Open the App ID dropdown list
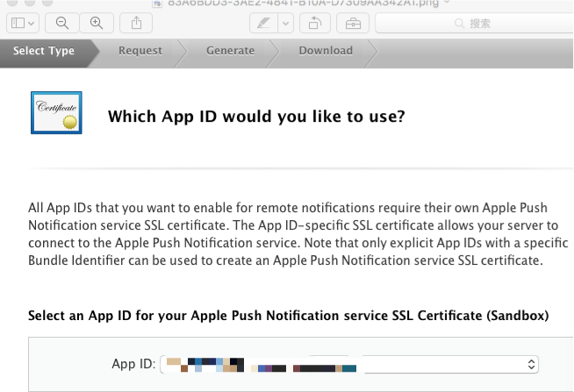The height and width of the screenshot is (392, 574). point(349,364)
